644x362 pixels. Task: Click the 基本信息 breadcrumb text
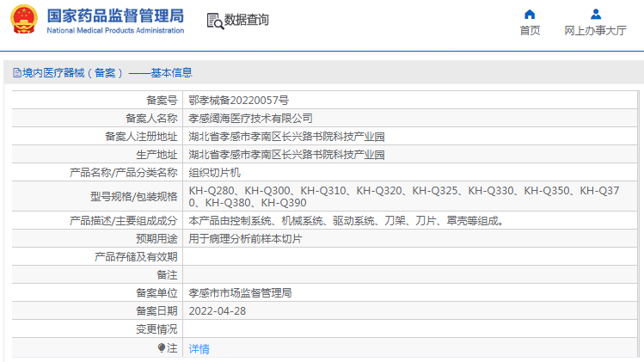pyautogui.click(x=172, y=73)
